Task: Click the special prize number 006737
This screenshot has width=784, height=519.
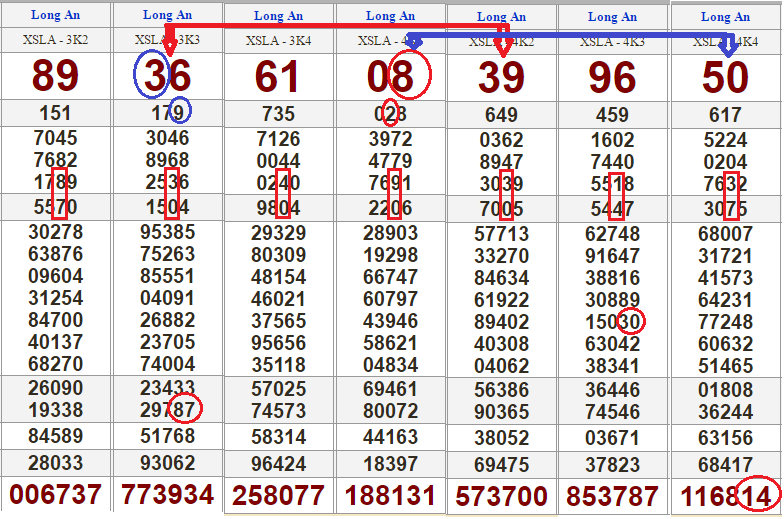Action: click(56, 495)
